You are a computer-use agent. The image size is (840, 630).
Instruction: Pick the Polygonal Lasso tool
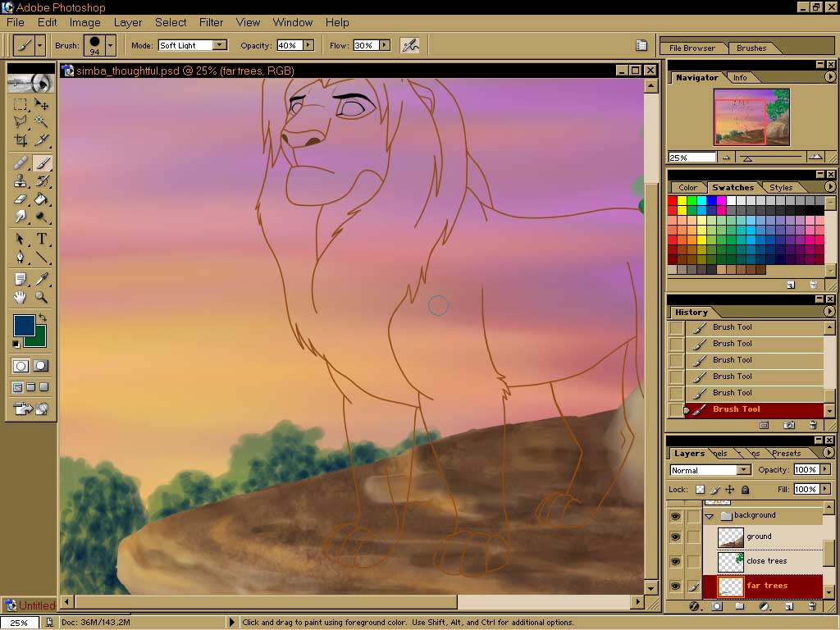21,122
